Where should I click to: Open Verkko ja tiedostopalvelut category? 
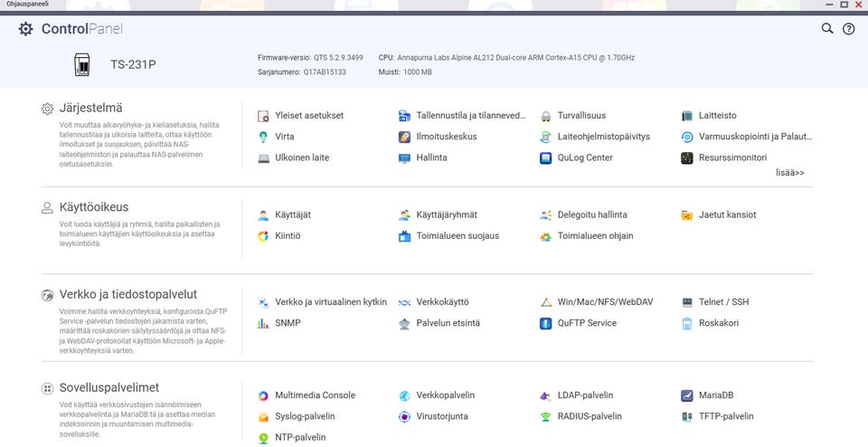(x=128, y=295)
